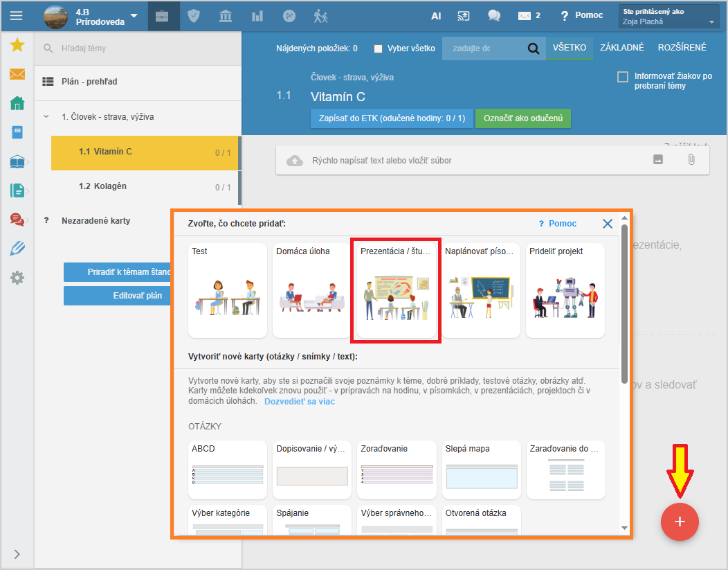Open the gear settings icon in sidebar
The width and height of the screenshot is (728, 570).
click(17, 278)
